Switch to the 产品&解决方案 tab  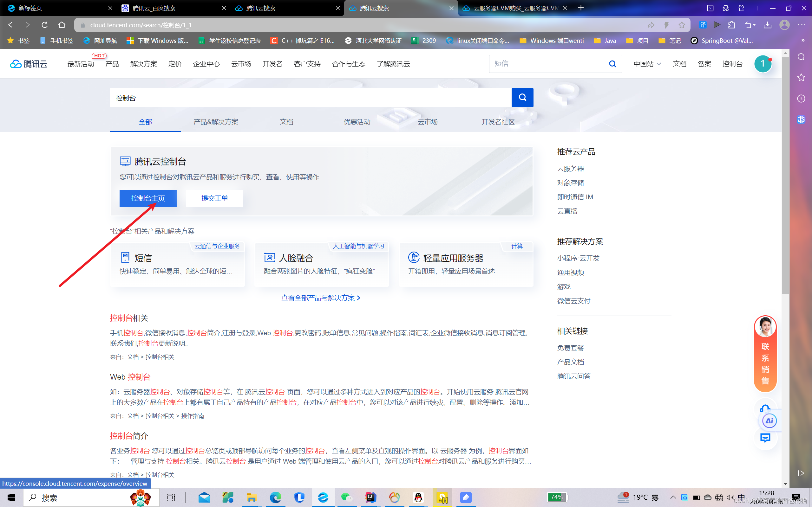coord(216,122)
